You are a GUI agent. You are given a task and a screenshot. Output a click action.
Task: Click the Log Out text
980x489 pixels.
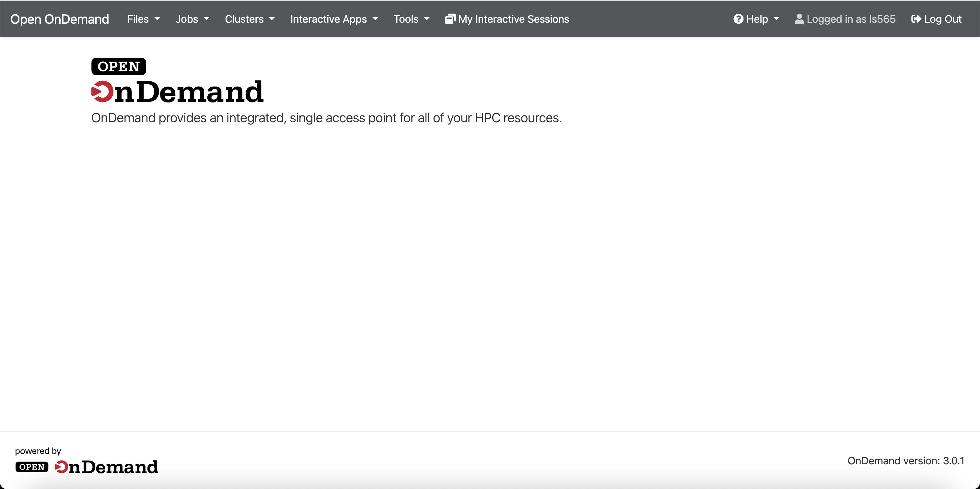coord(943,19)
